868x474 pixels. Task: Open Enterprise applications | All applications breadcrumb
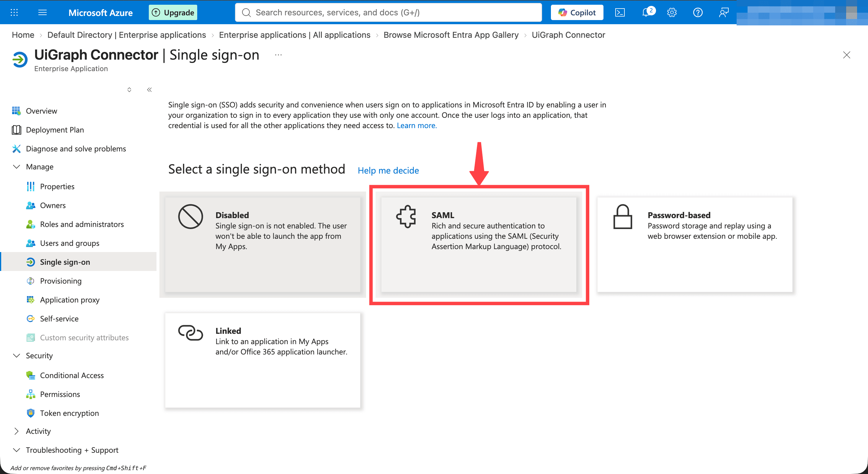(295, 35)
